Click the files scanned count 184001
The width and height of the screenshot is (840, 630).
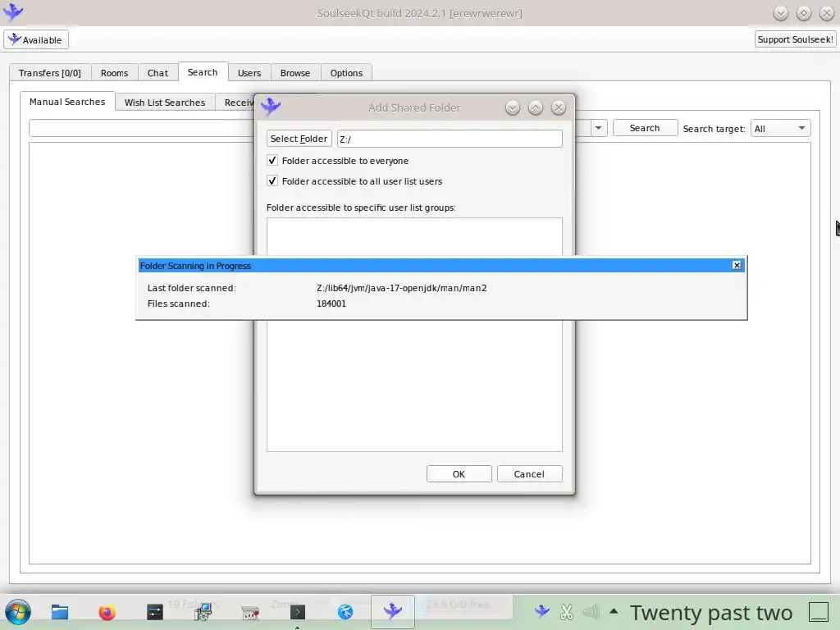pos(331,304)
